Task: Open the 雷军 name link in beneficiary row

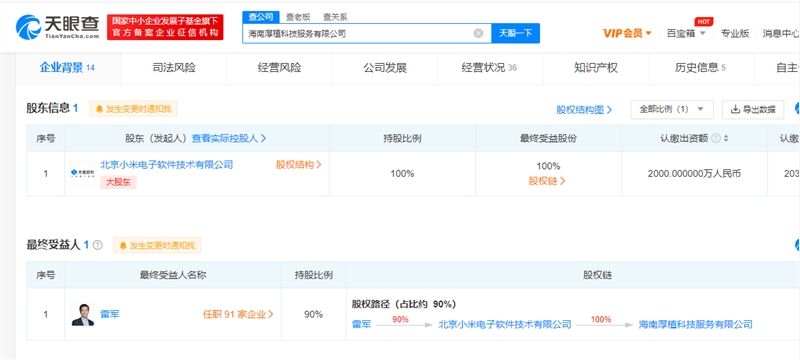Action: click(110, 314)
